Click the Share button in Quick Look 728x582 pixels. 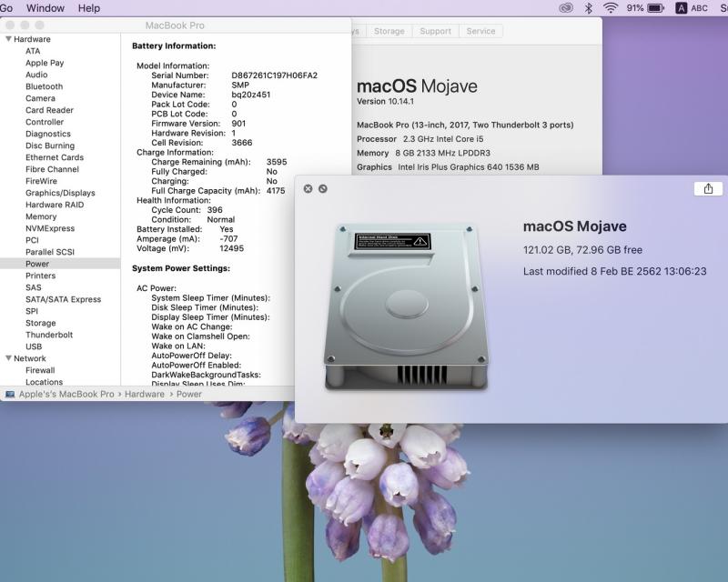pyautogui.click(x=708, y=188)
